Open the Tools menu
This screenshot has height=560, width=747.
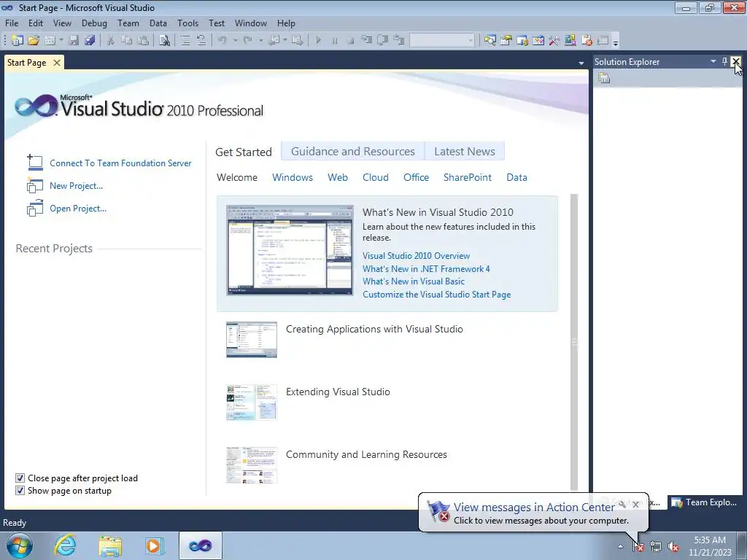coord(187,23)
